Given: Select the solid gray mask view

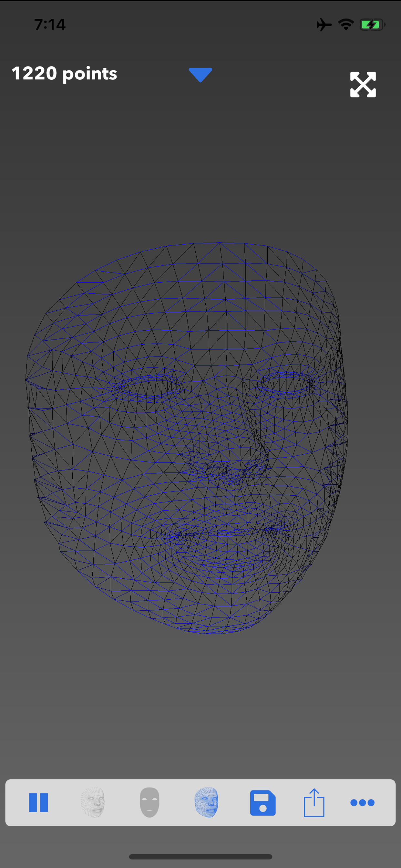Looking at the screenshot, I should pos(149,802).
